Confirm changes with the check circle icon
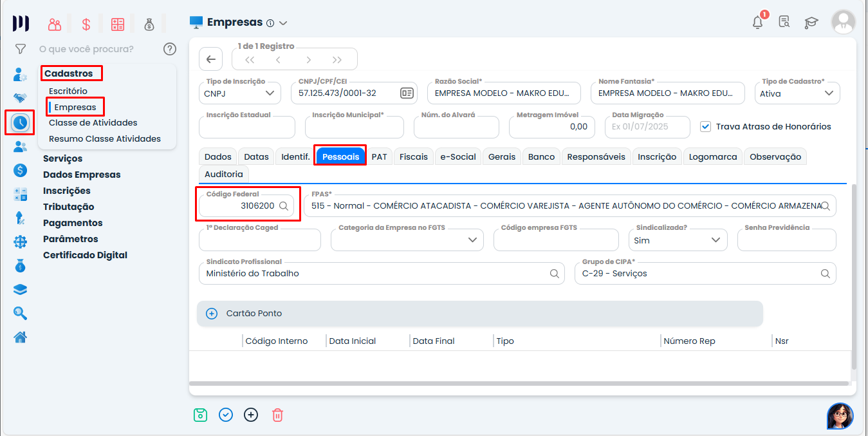This screenshot has width=868, height=436. [225, 415]
